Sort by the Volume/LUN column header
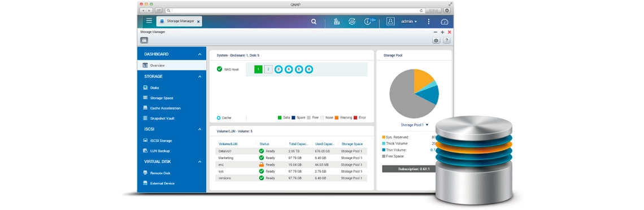644x210 pixels. [228, 144]
